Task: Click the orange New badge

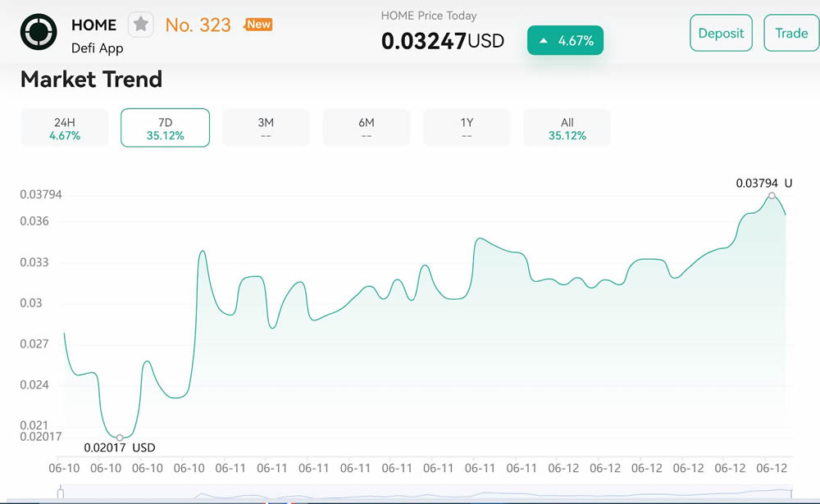Action: (258, 25)
